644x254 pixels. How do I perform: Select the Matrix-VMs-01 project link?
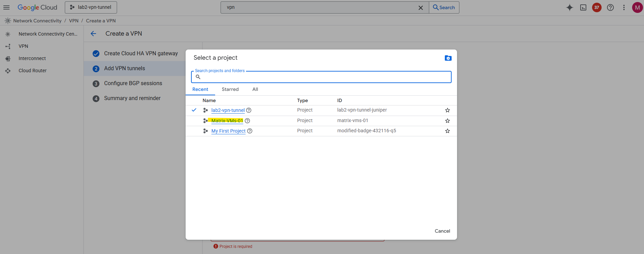click(x=227, y=121)
